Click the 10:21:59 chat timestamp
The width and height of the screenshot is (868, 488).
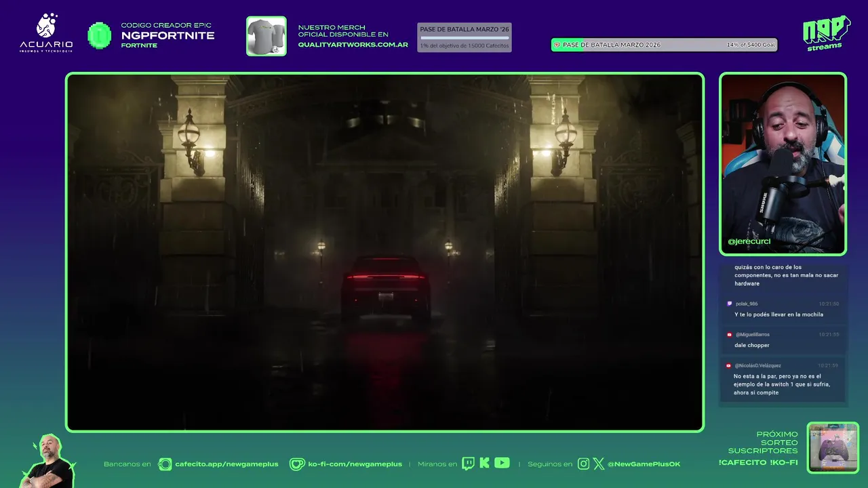[829, 365]
